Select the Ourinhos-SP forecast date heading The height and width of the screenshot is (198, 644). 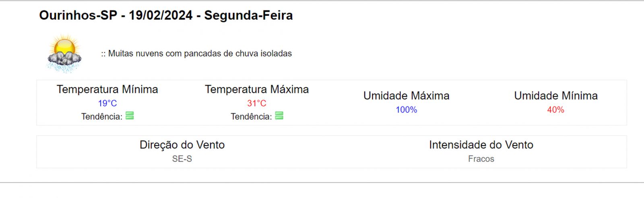(166, 15)
